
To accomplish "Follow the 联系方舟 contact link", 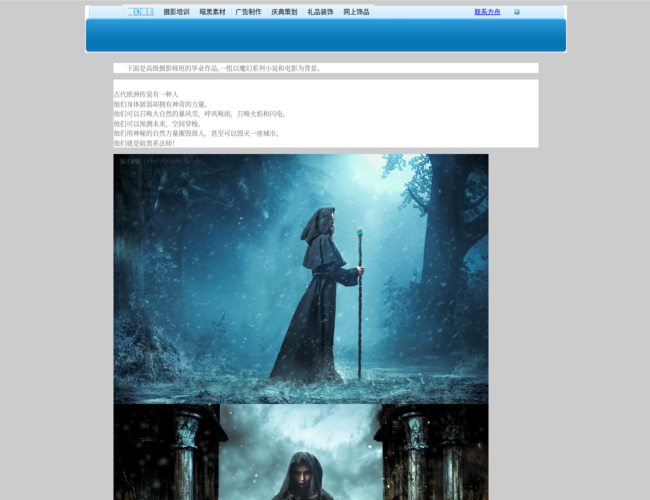I will pyautogui.click(x=488, y=12).
